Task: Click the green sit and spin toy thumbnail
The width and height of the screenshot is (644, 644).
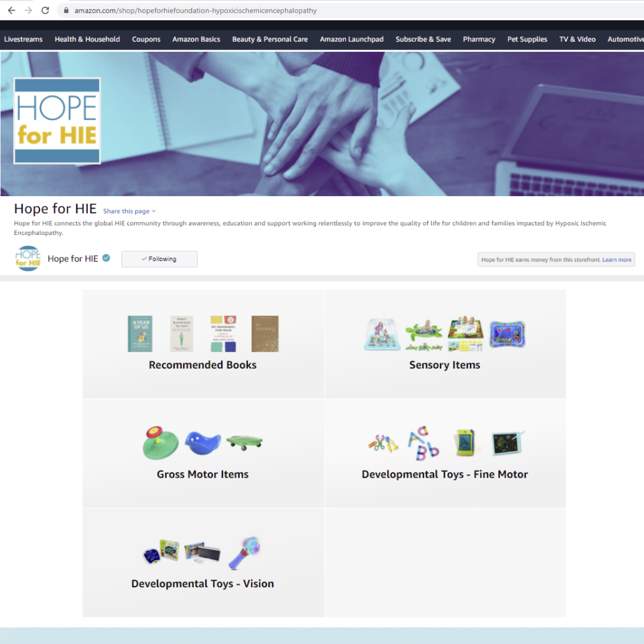Action: click(160, 442)
